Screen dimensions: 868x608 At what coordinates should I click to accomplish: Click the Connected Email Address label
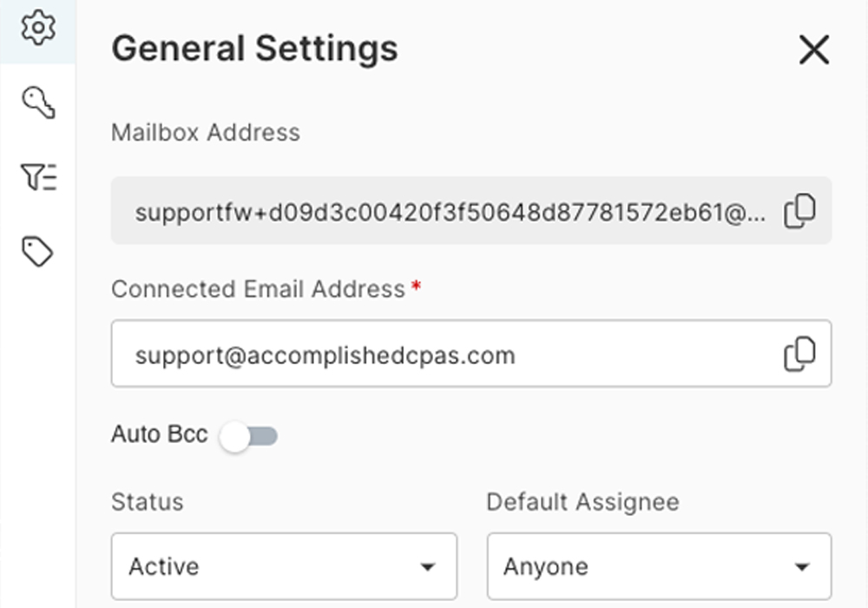(258, 289)
